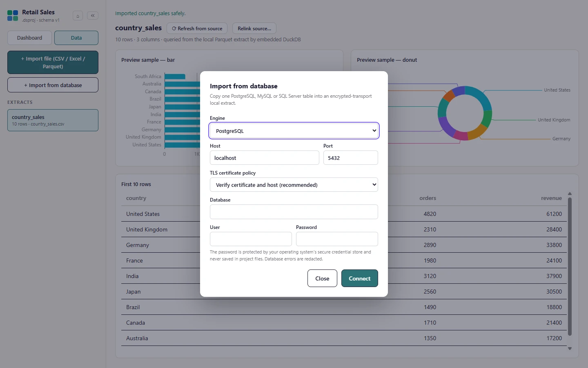Click into the User input field
588x368 pixels.
[x=251, y=239]
